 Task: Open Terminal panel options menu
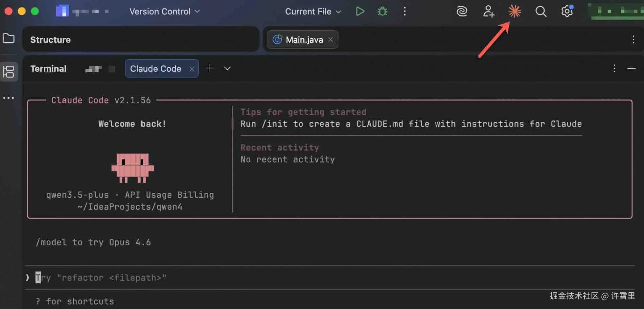(614, 68)
